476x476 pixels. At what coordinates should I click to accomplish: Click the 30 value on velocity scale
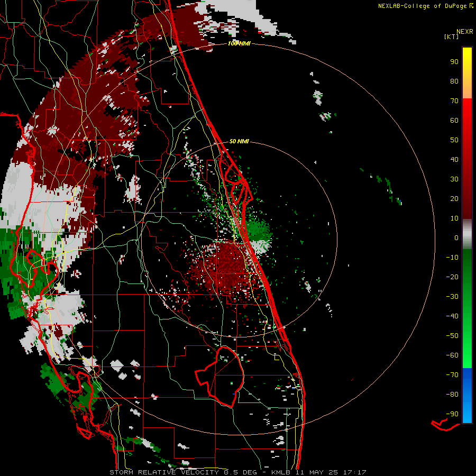tap(454, 179)
